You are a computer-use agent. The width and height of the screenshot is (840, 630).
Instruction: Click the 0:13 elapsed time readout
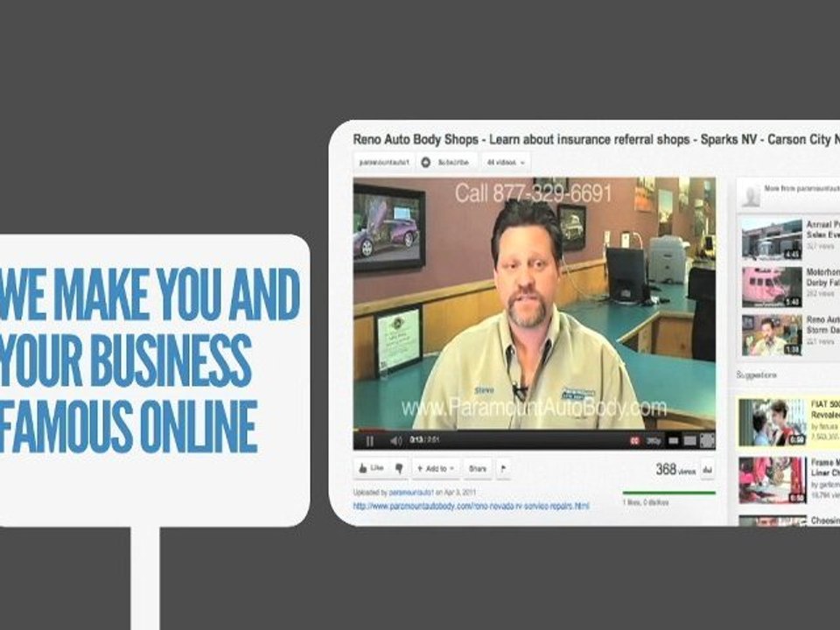[416, 440]
